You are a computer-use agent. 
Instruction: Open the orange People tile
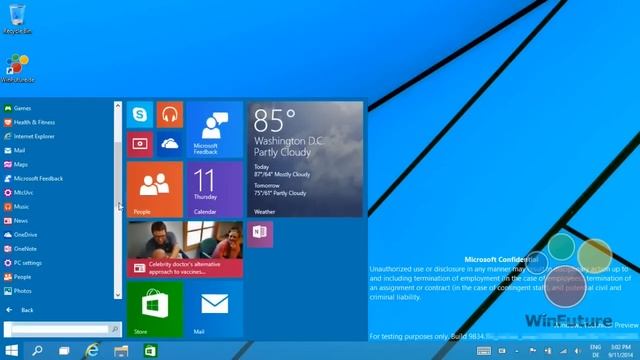[x=155, y=189]
